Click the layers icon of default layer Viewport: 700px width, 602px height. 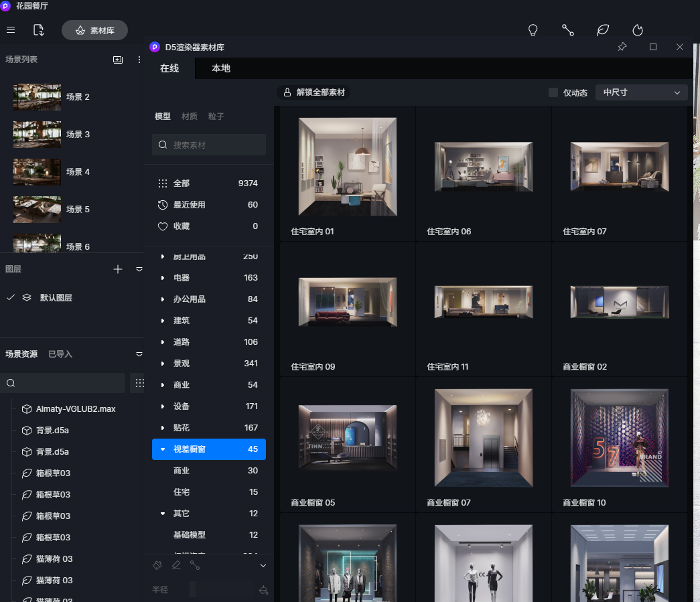pyautogui.click(x=27, y=297)
